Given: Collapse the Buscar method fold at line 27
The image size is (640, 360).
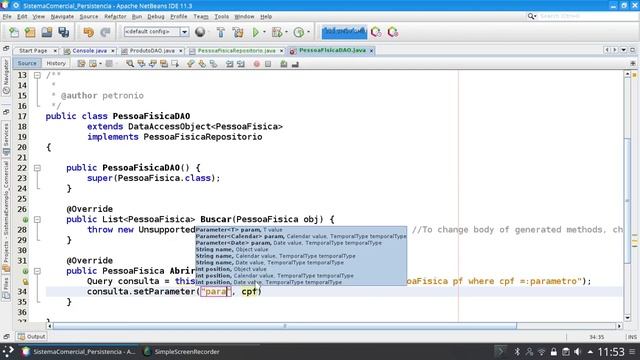Looking at the screenshot, I should [x=37, y=220].
